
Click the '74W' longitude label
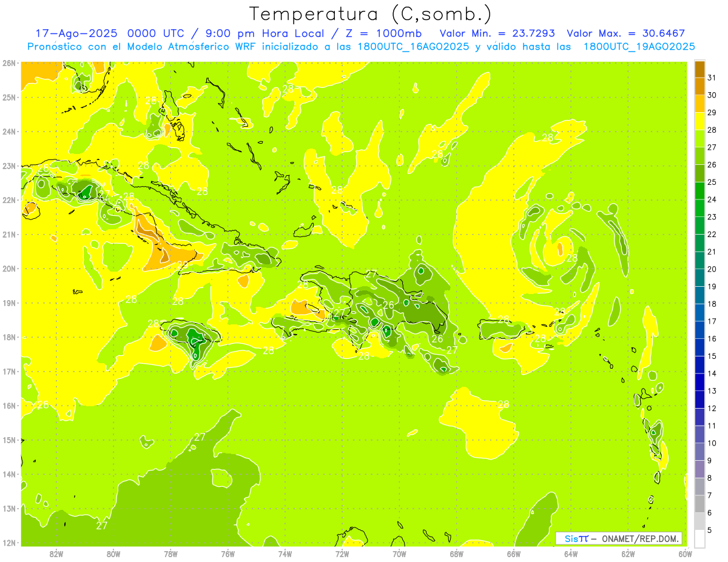(285, 554)
